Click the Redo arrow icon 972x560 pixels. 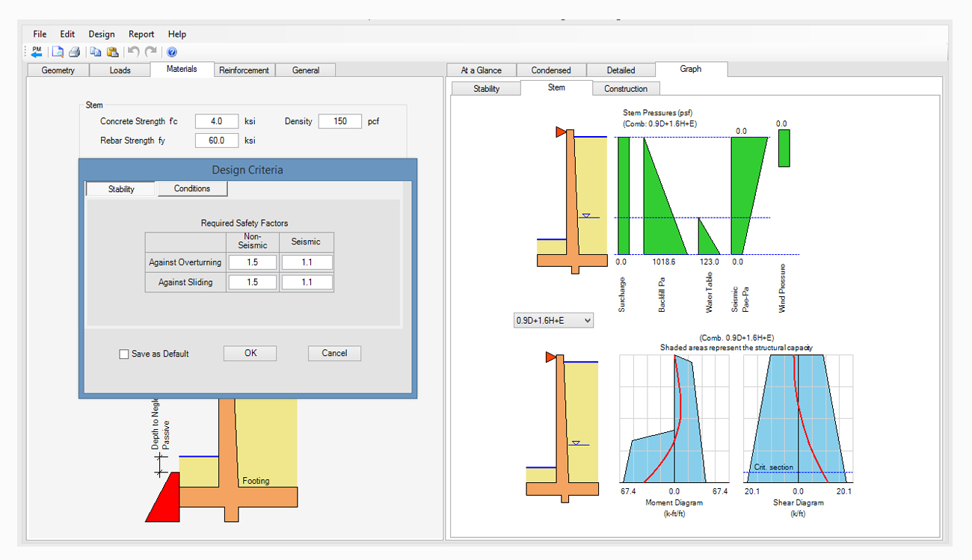151,52
